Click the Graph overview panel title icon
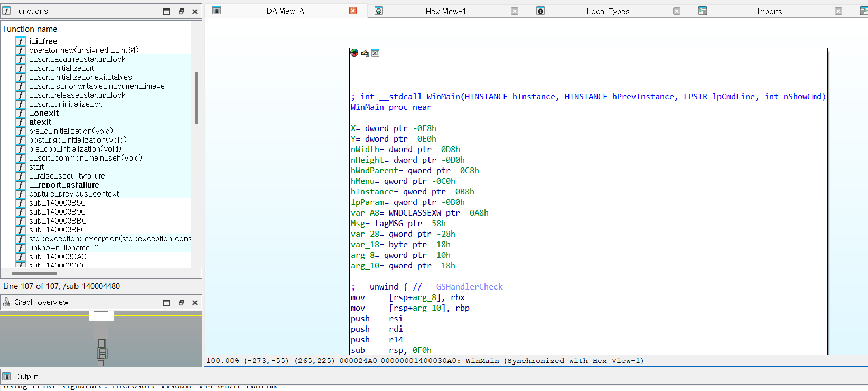This screenshot has width=868, height=391. 6,302
